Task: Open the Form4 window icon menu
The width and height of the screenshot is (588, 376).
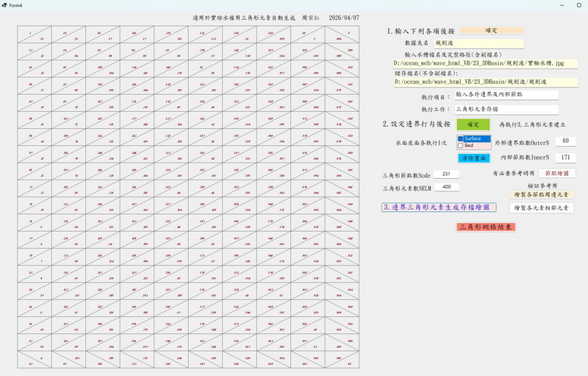Action: [4, 5]
